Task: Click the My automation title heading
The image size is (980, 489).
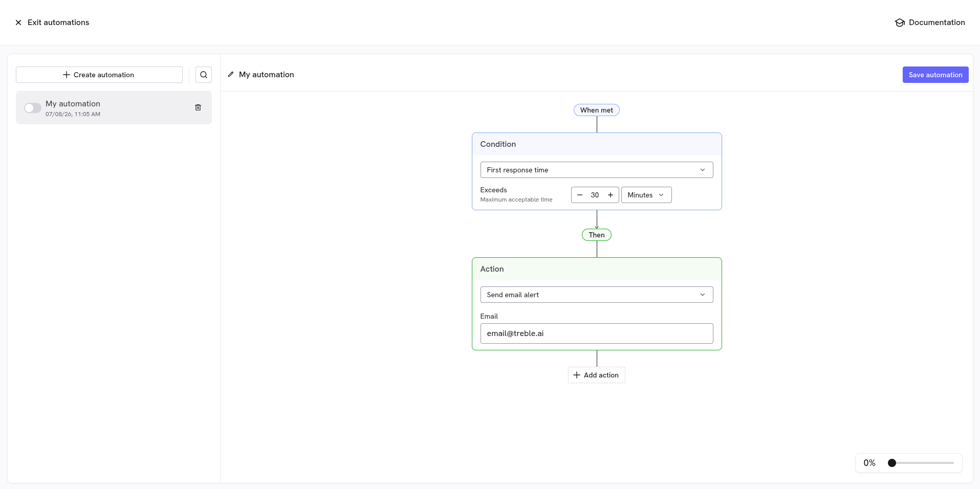Action: (267, 75)
